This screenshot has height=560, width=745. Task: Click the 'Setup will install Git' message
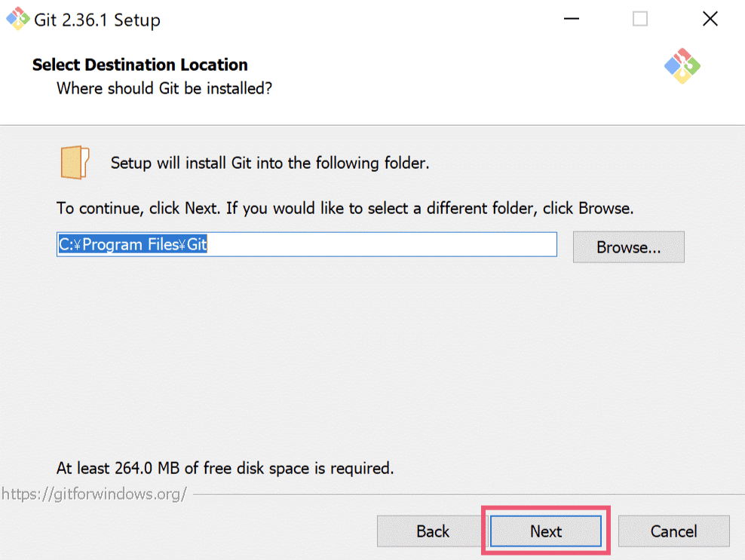tap(270, 163)
